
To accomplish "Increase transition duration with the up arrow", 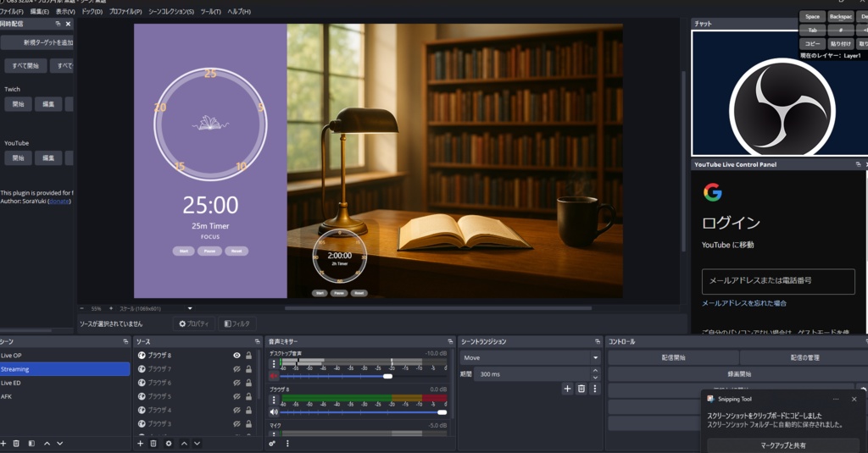I will pos(595,371).
